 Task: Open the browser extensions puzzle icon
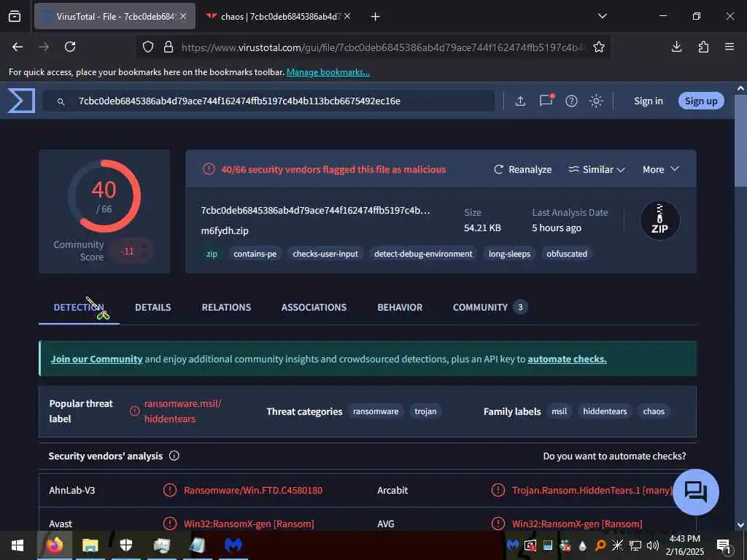703,47
